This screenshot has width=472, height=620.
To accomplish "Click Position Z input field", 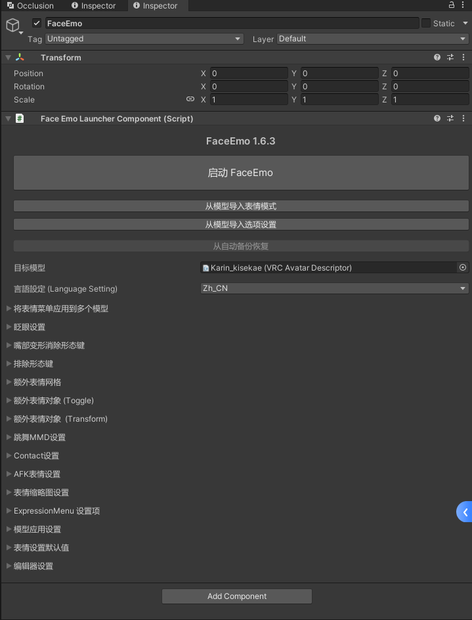I will pos(430,73).
